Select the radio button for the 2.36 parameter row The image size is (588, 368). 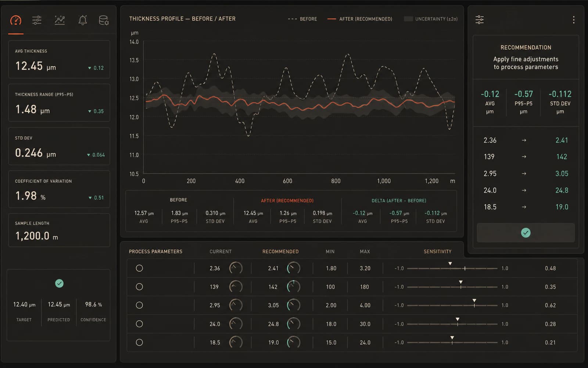point(139,268)
